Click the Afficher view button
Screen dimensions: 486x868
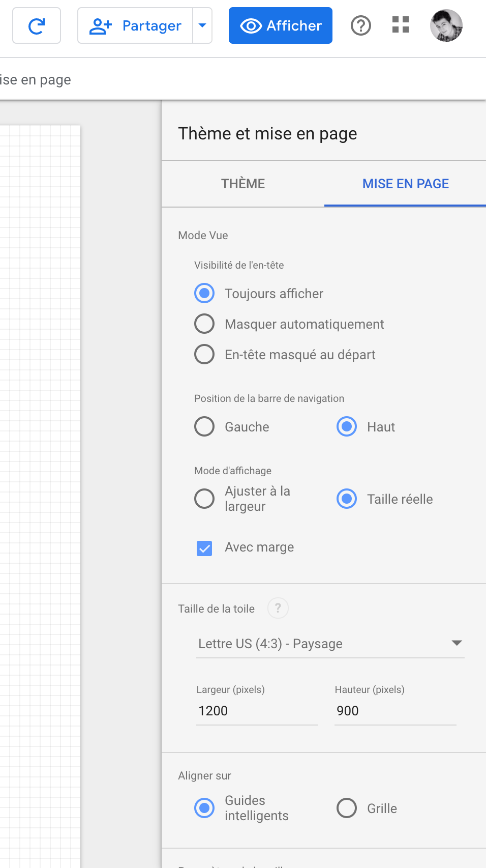(x=281, y=25)
